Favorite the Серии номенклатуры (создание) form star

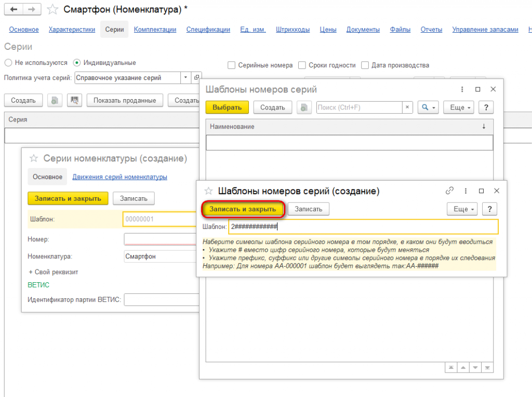click(x=34, y=158)
